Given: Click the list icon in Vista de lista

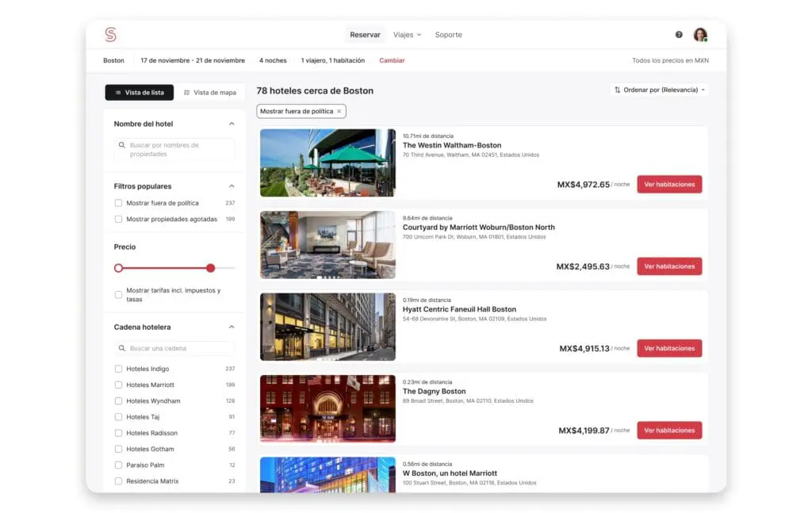Looking at the screenshot, I should click(118, 93).
